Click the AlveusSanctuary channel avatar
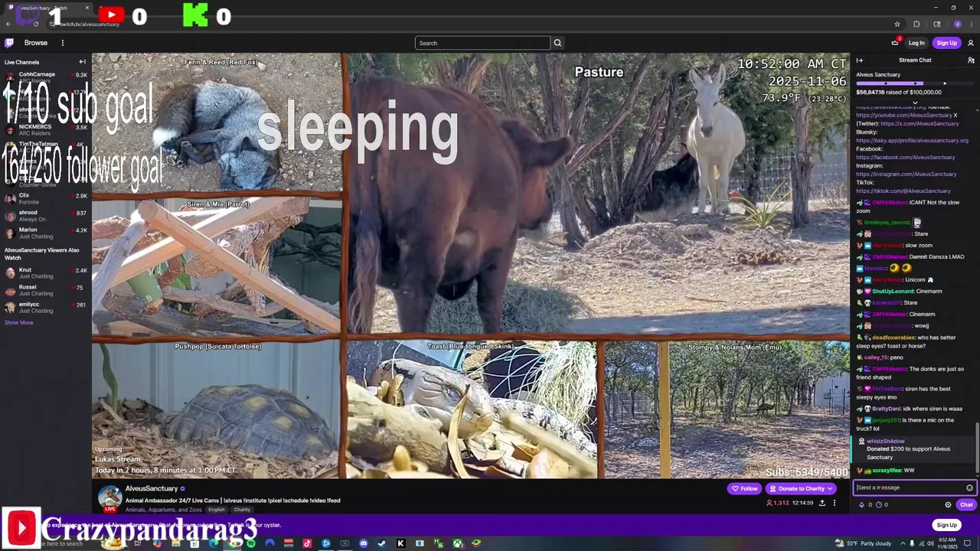 tap(110, 498)
